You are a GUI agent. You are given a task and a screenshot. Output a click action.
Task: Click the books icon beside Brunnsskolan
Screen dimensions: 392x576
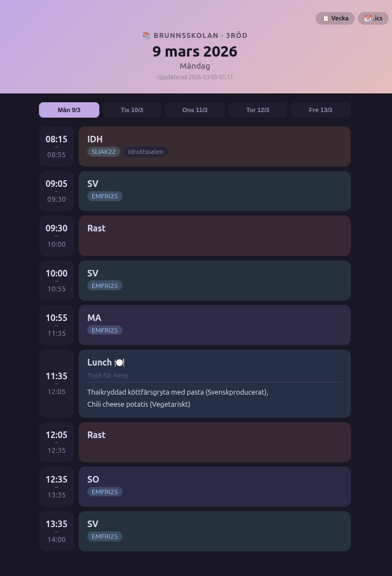(x=146, y=36)
